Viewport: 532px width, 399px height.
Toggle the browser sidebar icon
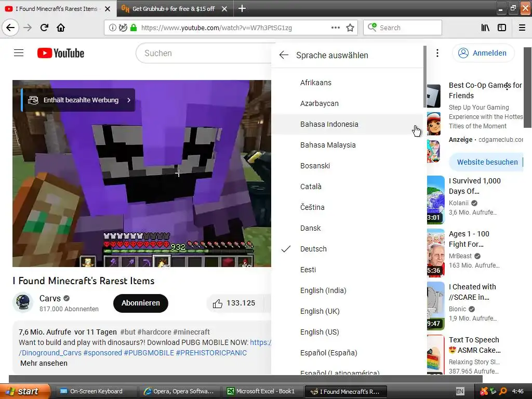point(502,28)
